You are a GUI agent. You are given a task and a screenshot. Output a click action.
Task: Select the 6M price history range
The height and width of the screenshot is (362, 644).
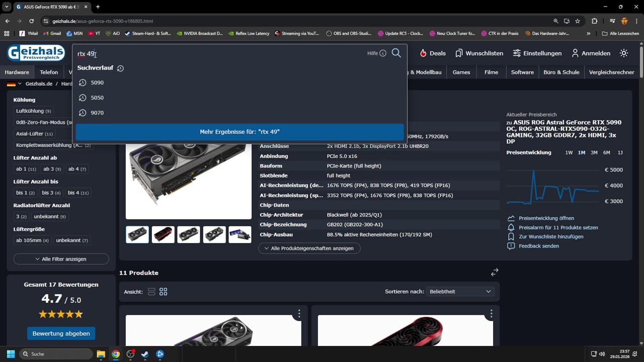tap(607, 152)
